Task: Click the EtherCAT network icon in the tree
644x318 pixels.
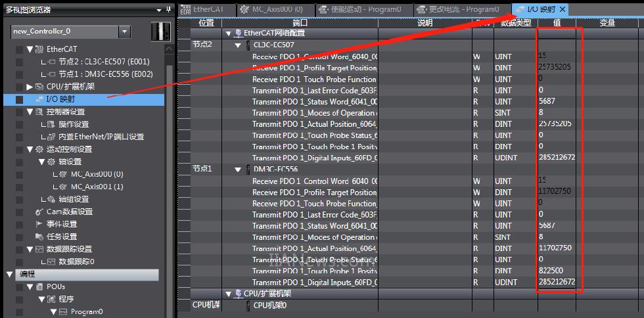Action: point(39,49)
